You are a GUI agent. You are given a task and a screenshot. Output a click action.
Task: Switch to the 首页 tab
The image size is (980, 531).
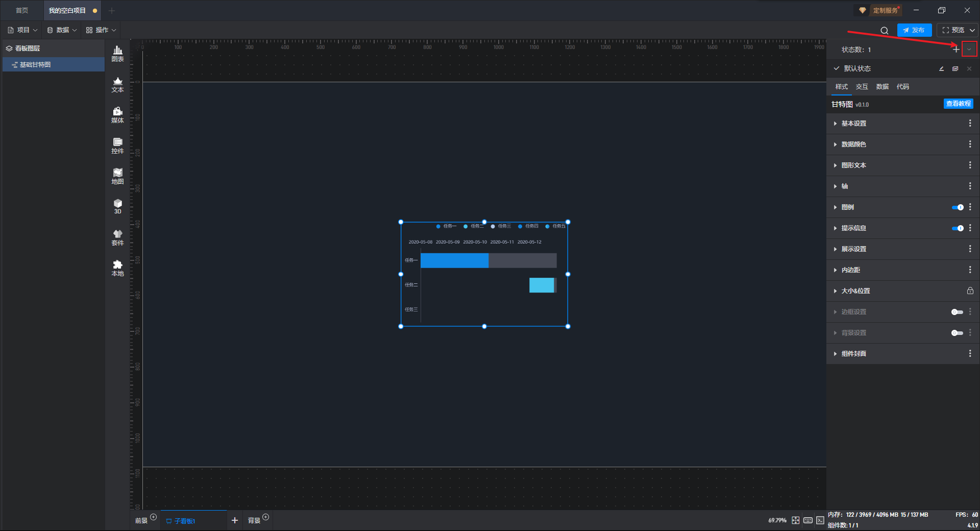22,10
